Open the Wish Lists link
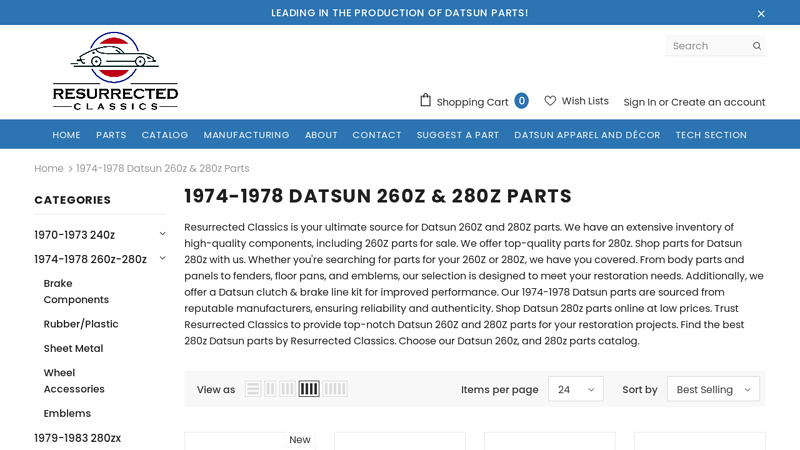Screen dimensions: 800x450 pos(585,101)
